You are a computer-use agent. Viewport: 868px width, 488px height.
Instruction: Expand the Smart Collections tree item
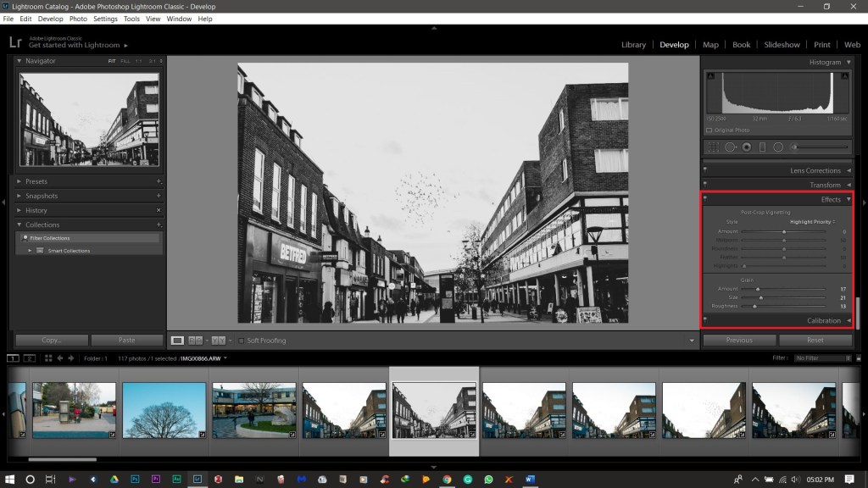coord(30,251)
